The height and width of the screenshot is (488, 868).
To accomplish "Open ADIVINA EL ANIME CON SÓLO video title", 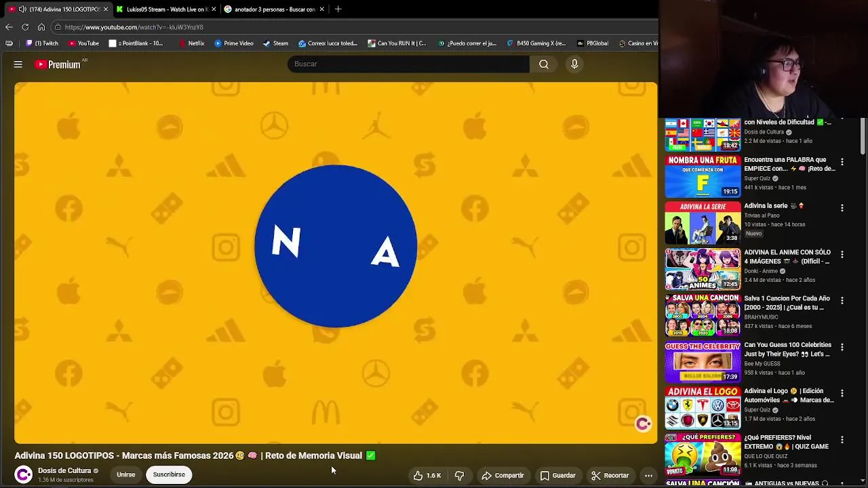I will 787,257.
